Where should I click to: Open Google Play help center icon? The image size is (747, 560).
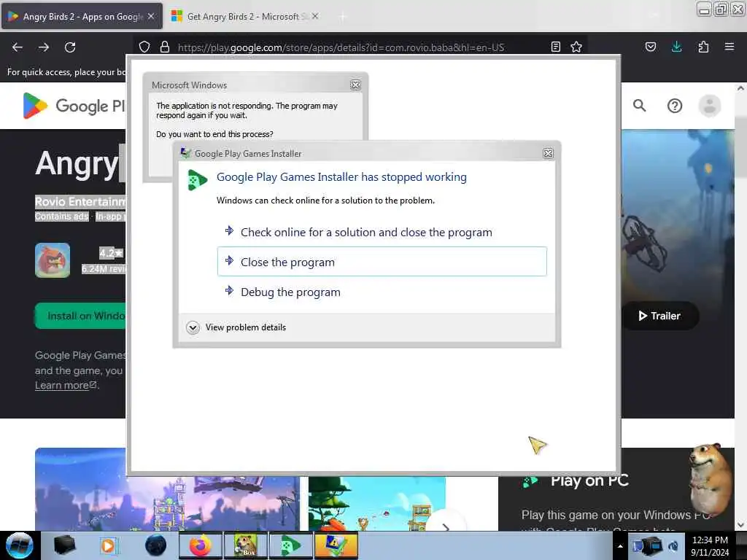tap(675, 106)
